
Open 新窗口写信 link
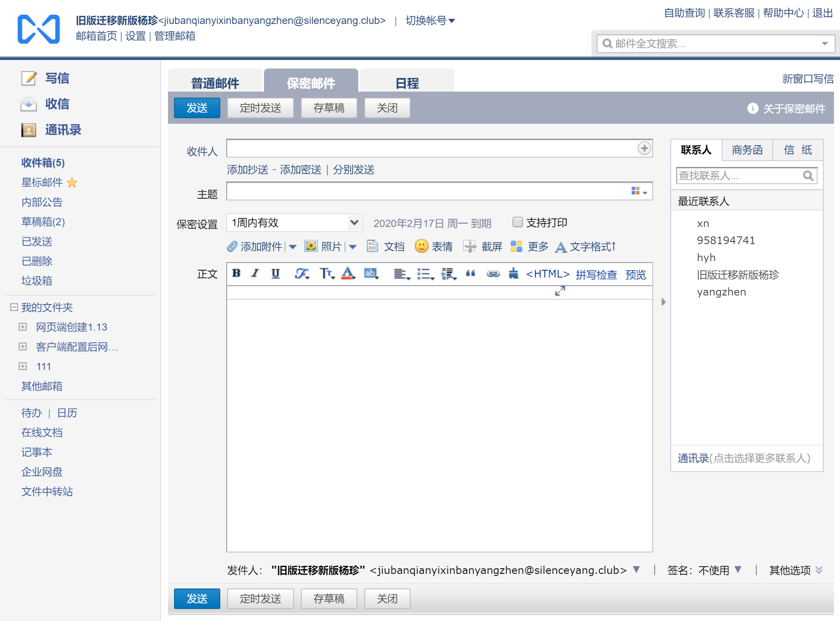coord(808,79)
